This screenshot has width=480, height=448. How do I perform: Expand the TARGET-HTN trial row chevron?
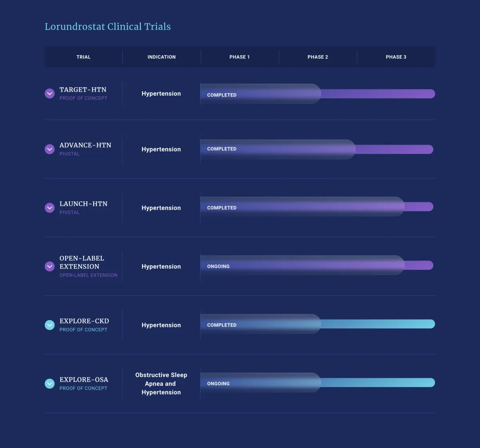(50, 94)
